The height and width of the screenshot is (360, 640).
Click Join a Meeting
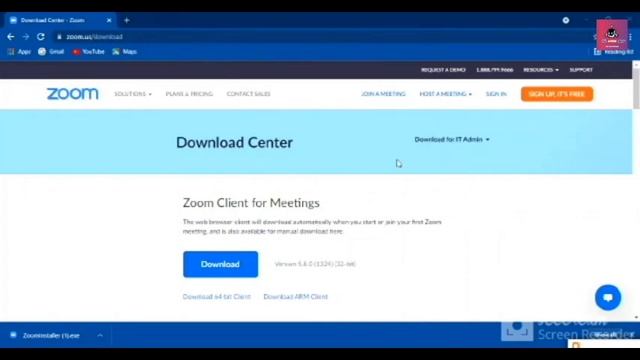tap(383, 94)
